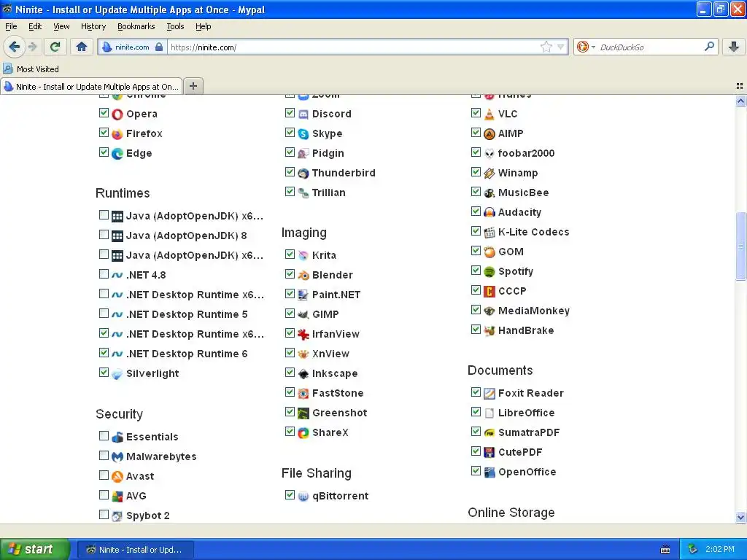Check the Java (AdoptOpenJDK) 8 checkbox

click(104, 234)
